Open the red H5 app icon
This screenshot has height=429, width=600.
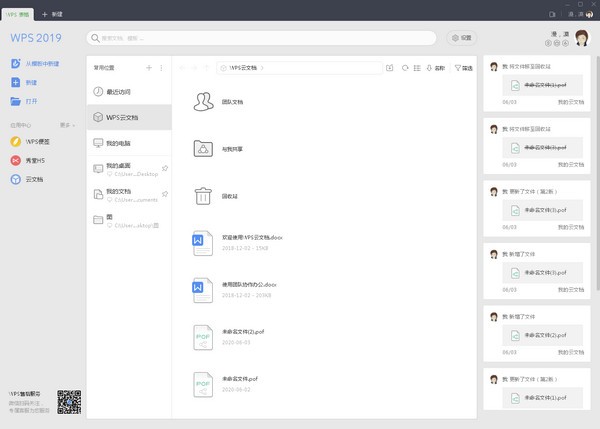16,160
